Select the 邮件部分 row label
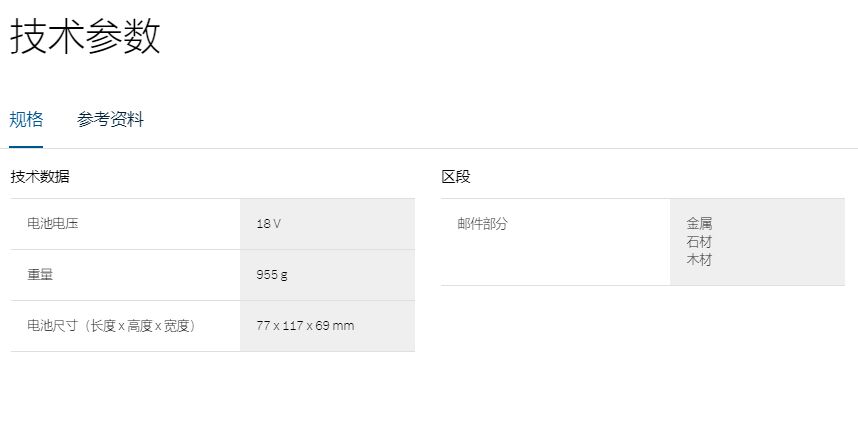 coord(482,224)
